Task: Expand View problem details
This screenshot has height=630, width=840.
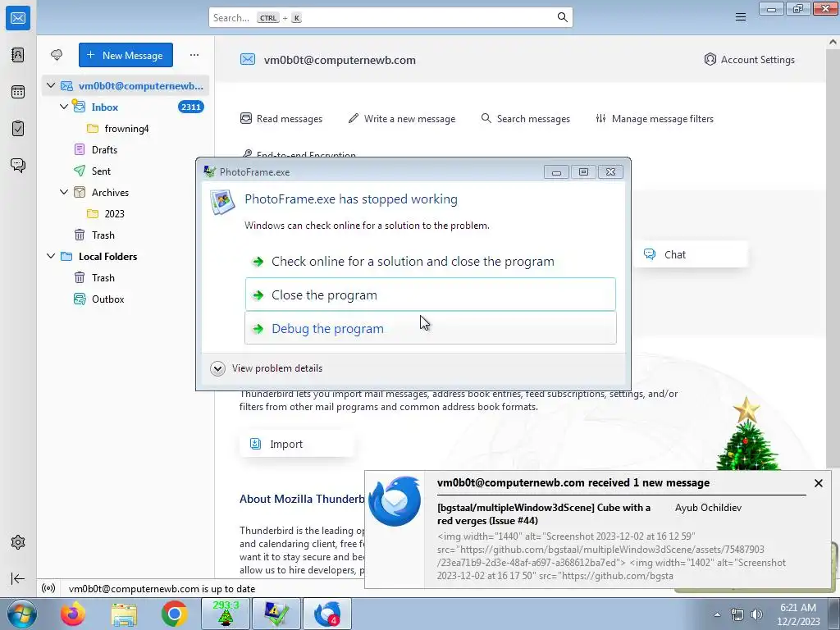Action: 267,368
